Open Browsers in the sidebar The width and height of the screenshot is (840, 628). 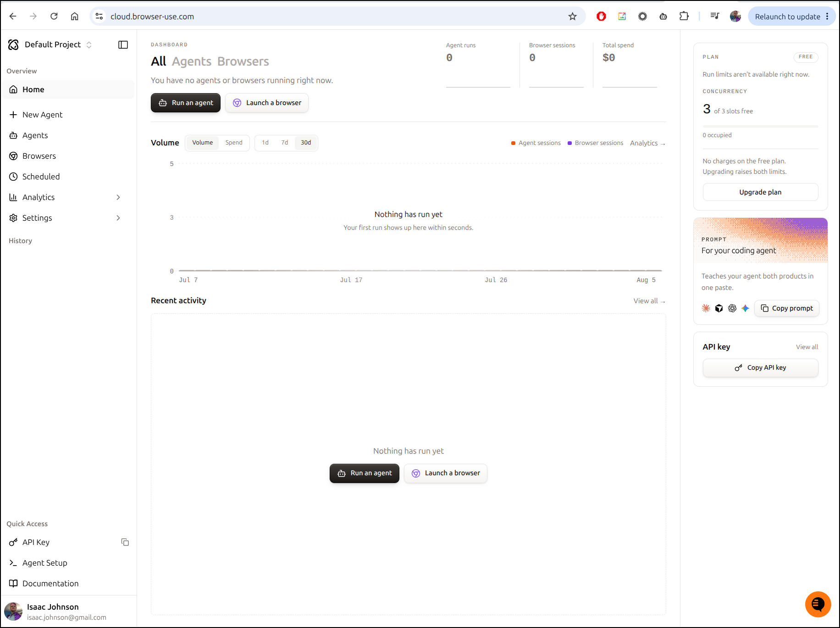69,156
